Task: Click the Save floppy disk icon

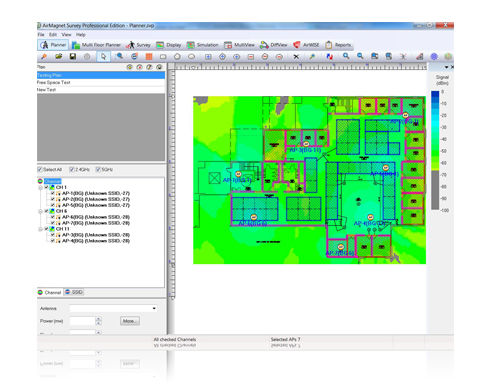Action: point(73,57)
